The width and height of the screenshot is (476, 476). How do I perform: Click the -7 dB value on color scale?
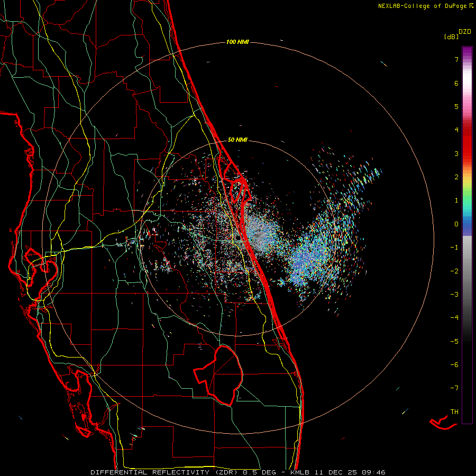[454, 388]
